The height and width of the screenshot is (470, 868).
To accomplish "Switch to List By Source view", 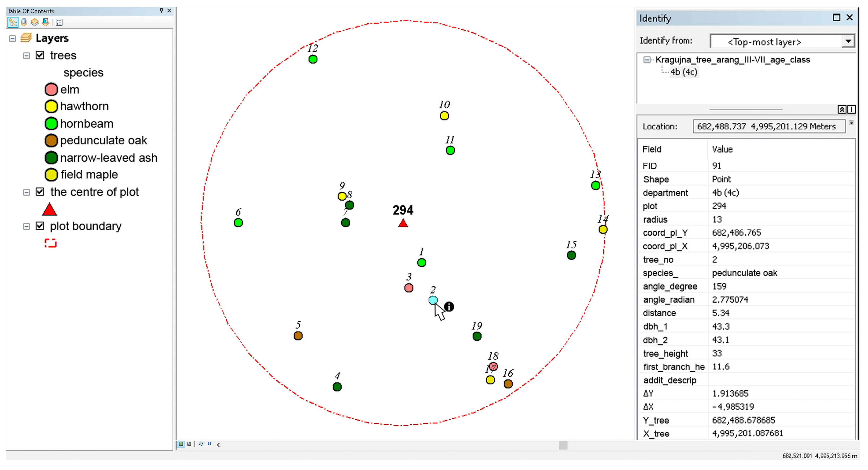I will (24, 22).
